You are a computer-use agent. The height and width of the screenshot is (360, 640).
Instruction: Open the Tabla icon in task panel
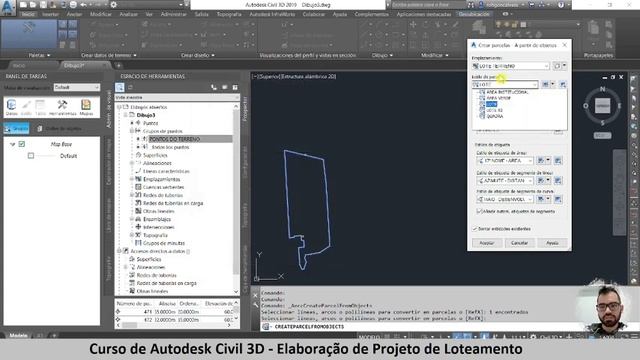coord(40,107)
